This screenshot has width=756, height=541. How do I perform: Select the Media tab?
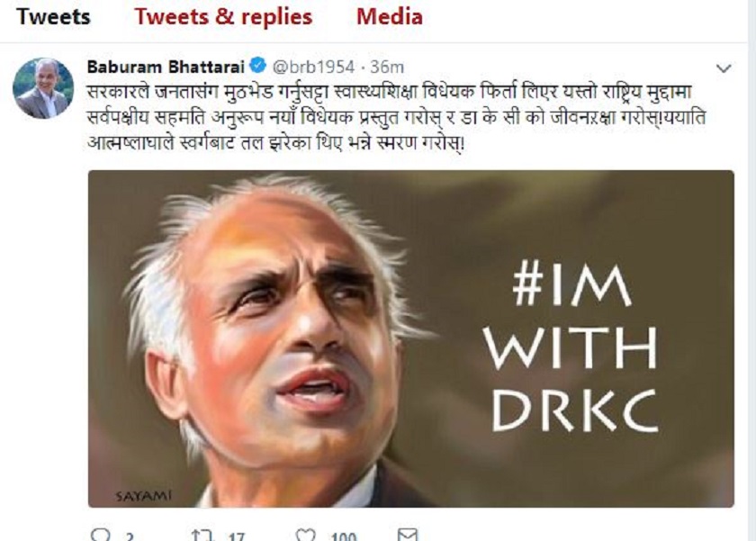click(390, 17)
